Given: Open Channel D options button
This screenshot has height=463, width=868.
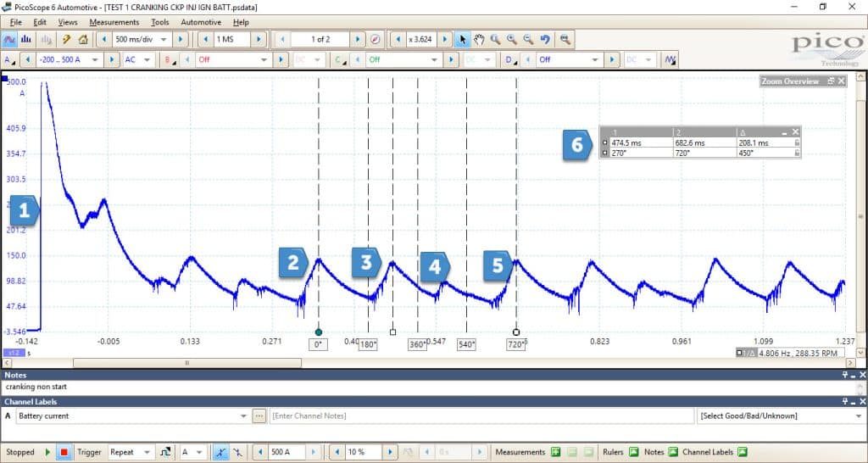Looking at the screenshot, I should tap(509, 59).
